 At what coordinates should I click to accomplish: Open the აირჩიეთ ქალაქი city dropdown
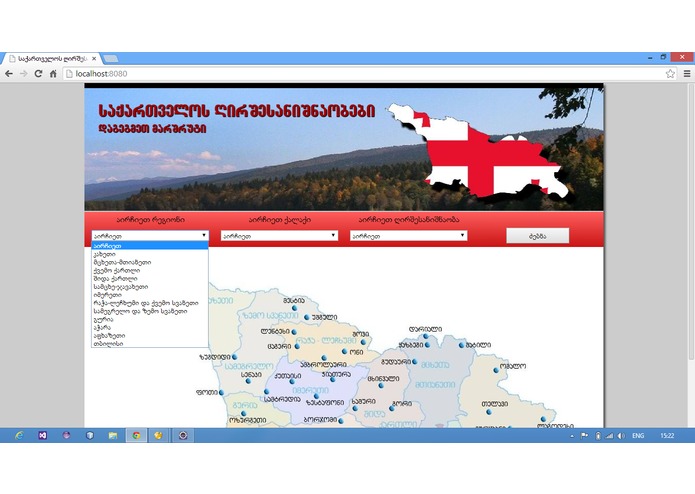click(x=279, y=236)
